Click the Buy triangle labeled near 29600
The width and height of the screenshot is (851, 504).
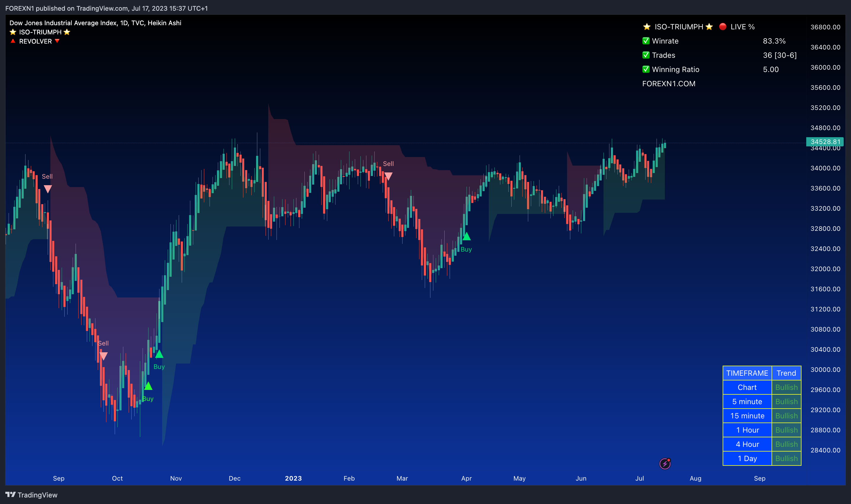[x=148, y=386]
